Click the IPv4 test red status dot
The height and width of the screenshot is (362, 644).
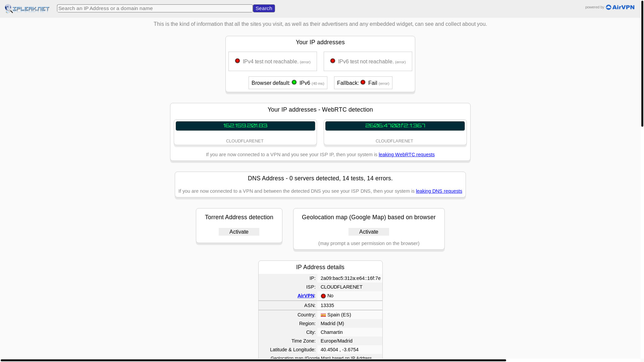pyautogui.click(x=237, y=61)
